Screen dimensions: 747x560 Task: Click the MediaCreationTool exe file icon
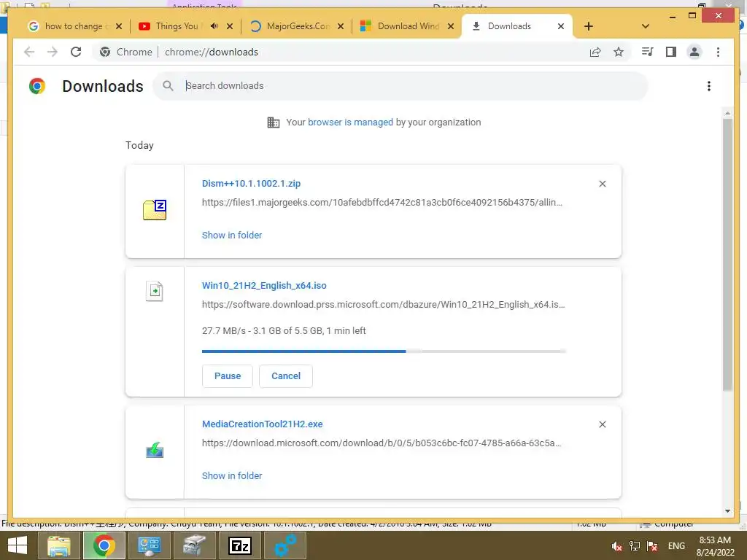click(155, 450)
